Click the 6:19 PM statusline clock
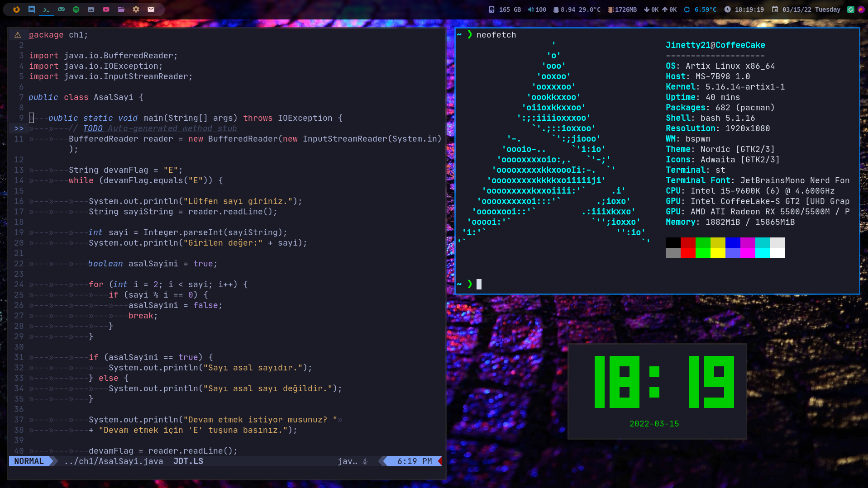868x488 pixels. [415, 461]
